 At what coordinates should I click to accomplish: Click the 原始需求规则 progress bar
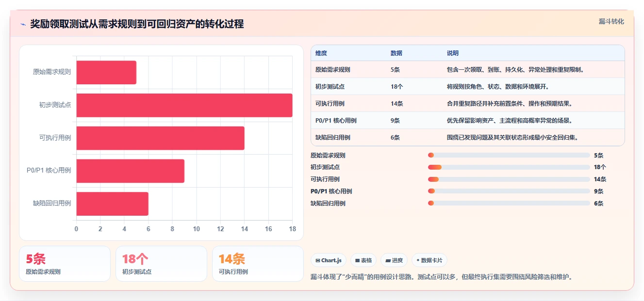509,155
